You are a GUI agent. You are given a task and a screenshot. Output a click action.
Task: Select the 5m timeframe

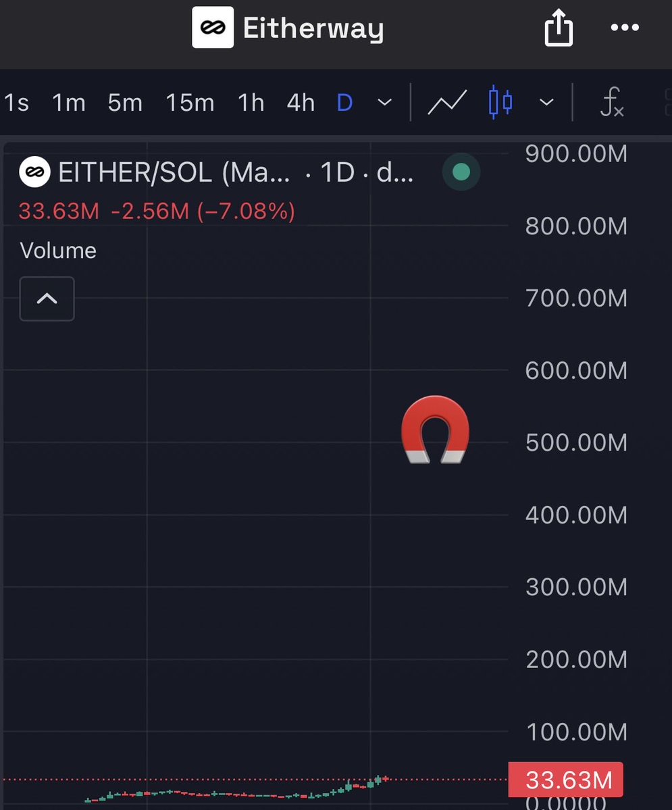coord(125,102)
